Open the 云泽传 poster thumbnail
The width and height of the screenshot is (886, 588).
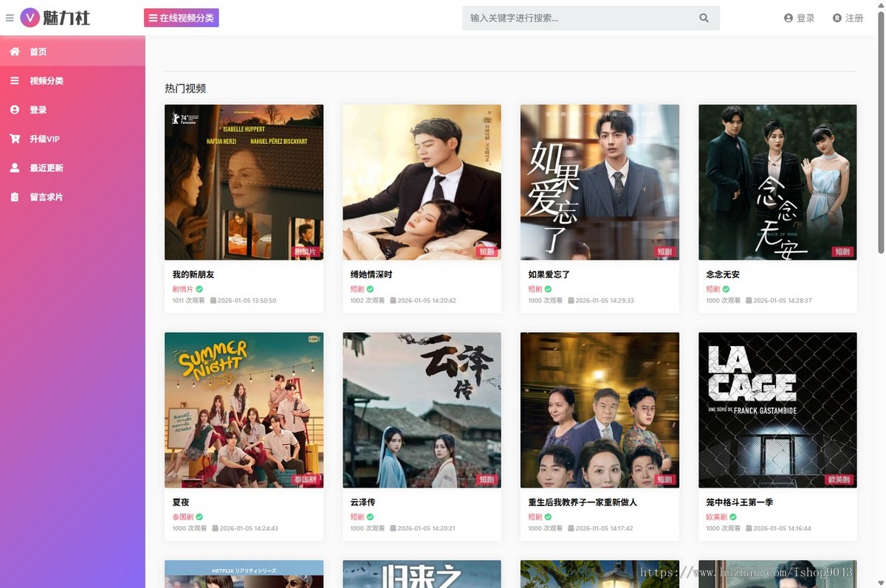[x=422, y=410]
